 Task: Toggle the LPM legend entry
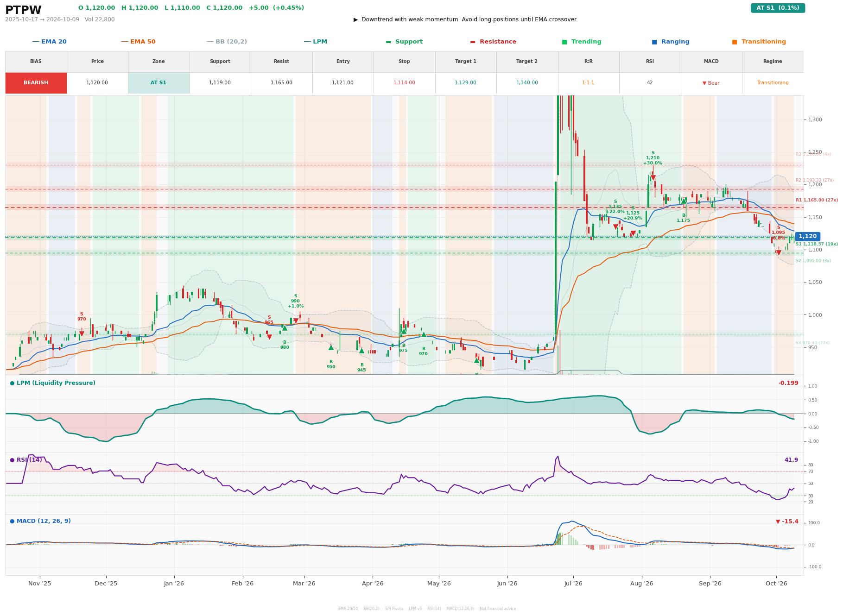coord(315,42)
